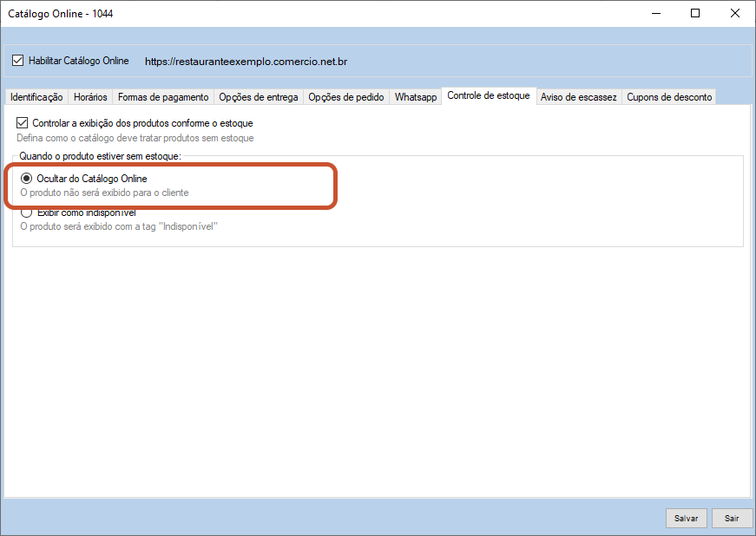Open the Aviso de escassez tab

coord(579,97)
